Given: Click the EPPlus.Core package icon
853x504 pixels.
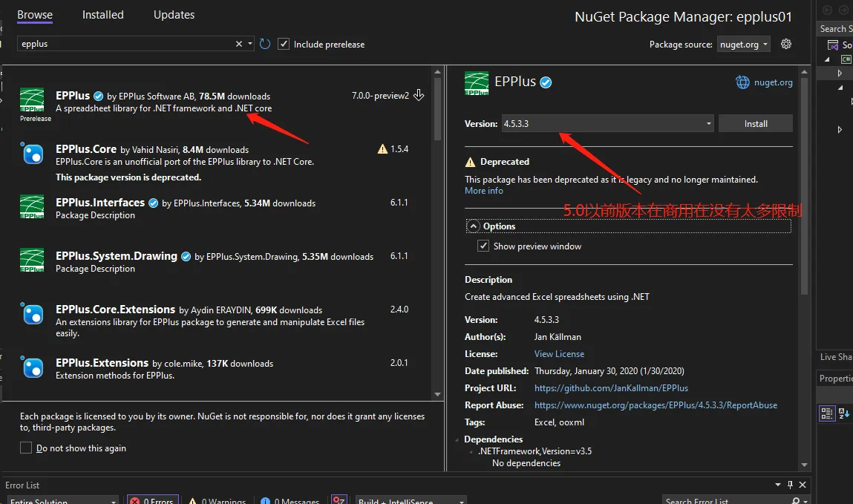Looking at the screenshot, I should click(32, 154).
